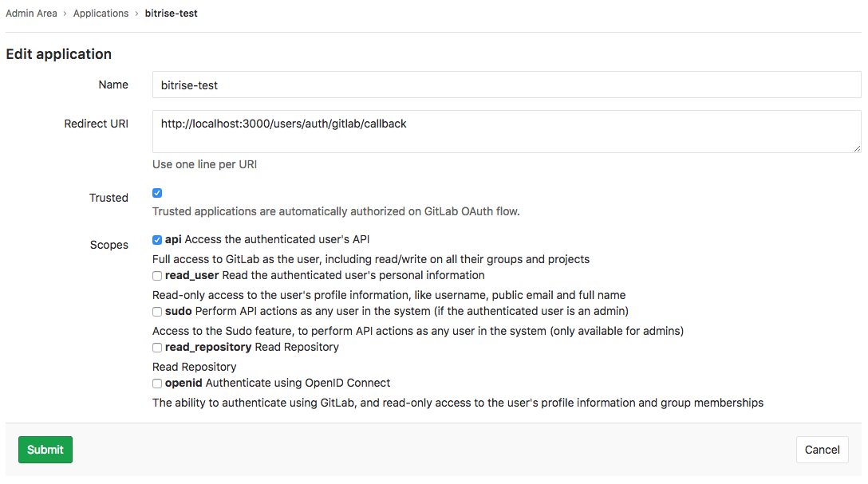Enable the read_repository scope checkbox
The width and height of the screenshot is (868, 484).
[157, 347]
